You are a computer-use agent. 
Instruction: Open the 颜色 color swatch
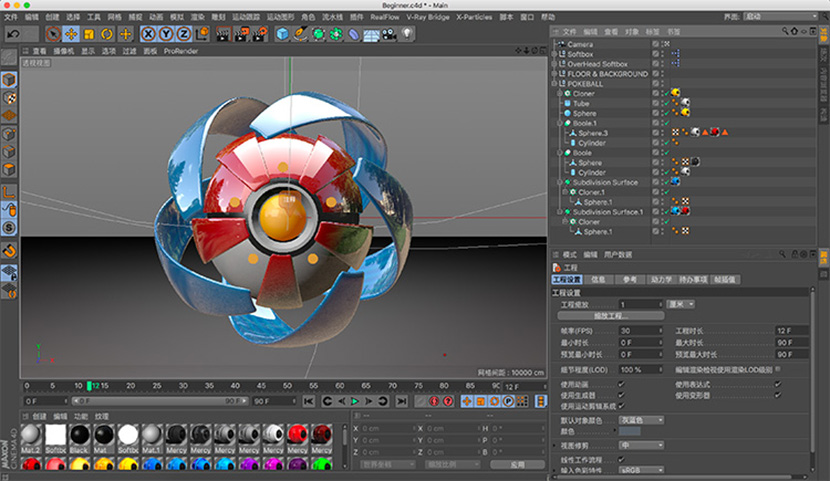pyautogui.click(x=629, y=431)
